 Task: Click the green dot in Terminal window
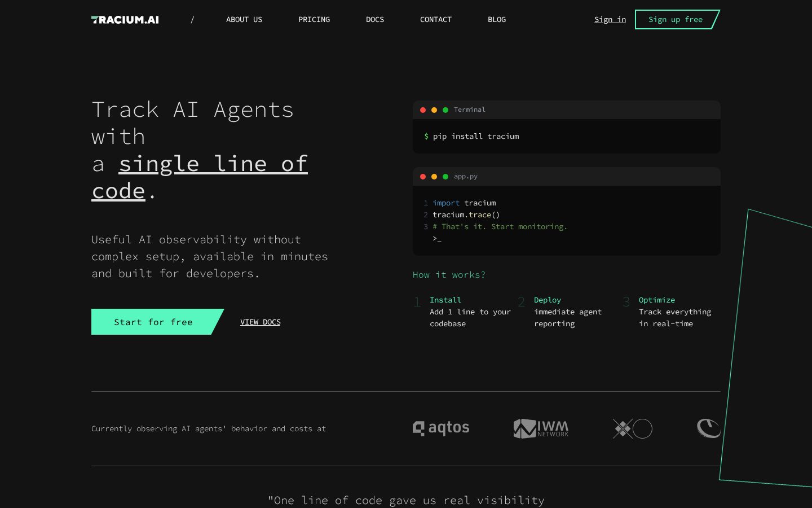[x=445, y=110]
